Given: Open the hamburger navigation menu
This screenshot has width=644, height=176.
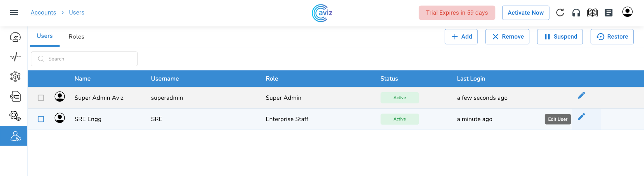Looking at the screenshot, I should 14,13.
